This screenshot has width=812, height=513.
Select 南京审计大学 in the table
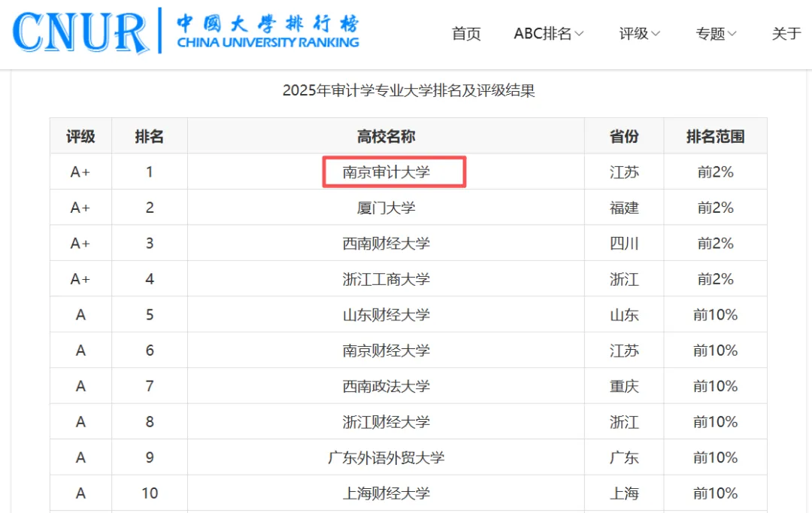386,172
